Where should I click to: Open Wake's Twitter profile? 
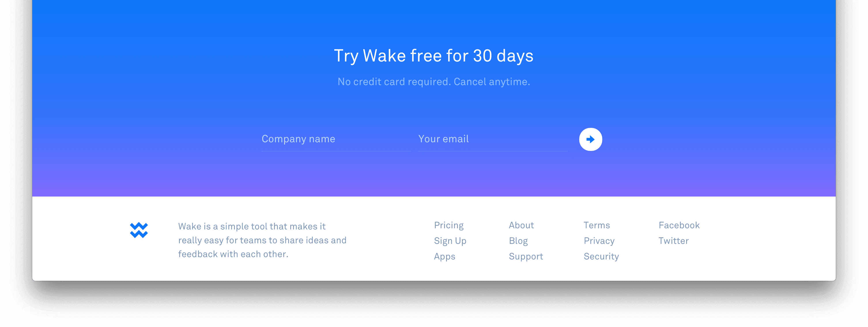pyautogui.click(x=673, y=241)
